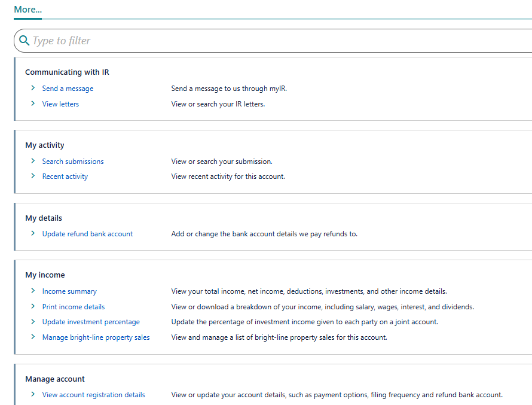532x405 pixels.
Task: Expand the Update investment percentage arrow
Action: tap(33, 321)
